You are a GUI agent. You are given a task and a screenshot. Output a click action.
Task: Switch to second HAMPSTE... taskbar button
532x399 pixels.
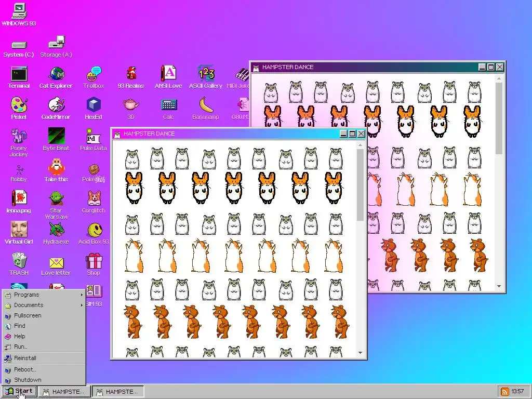118,392
